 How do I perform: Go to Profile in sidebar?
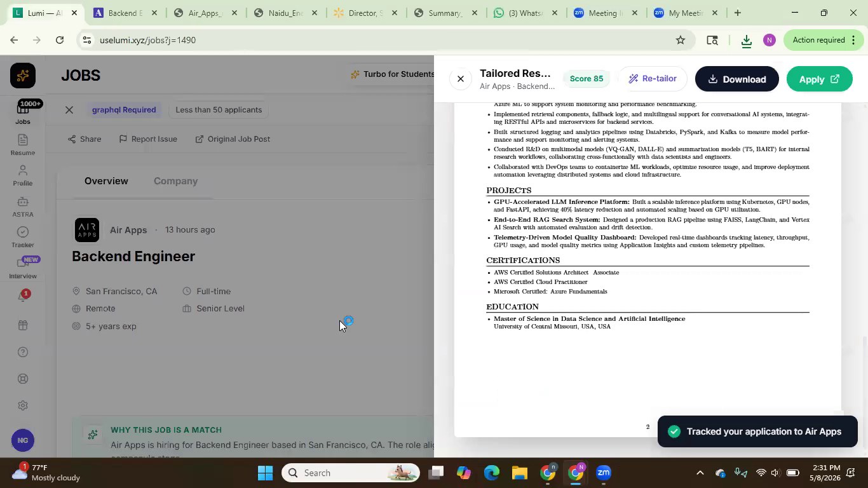pos(23,176)
